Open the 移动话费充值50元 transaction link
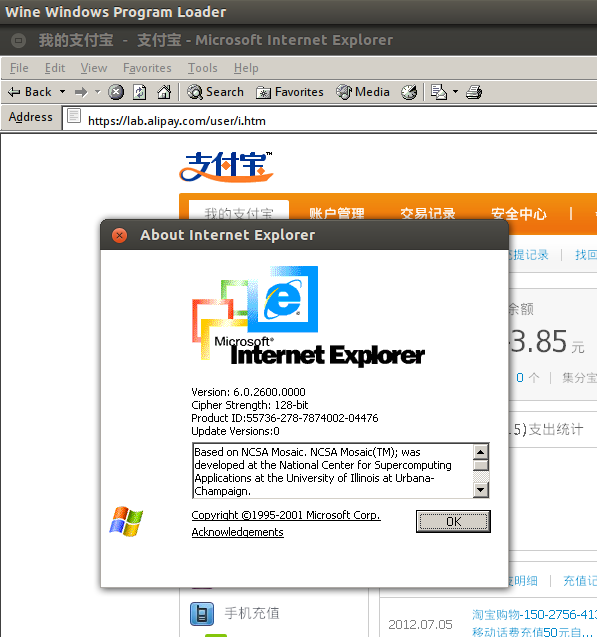 pyautogui.click(x=534, y=632)
